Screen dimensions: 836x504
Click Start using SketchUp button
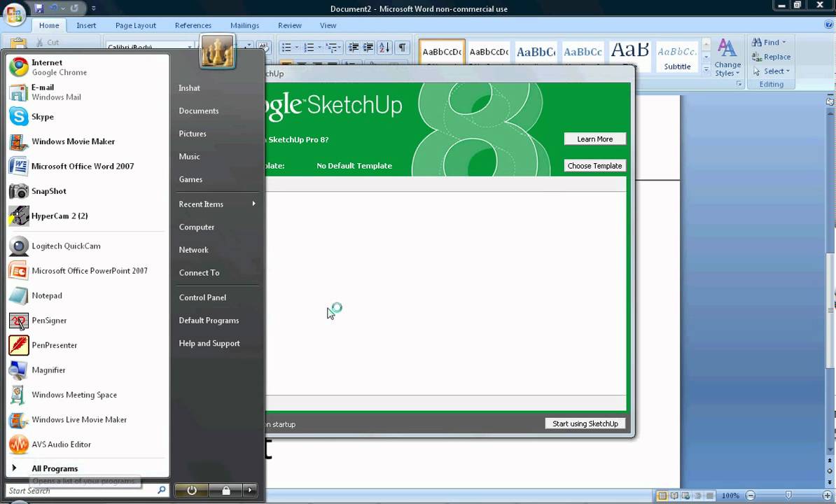[585, 423]
